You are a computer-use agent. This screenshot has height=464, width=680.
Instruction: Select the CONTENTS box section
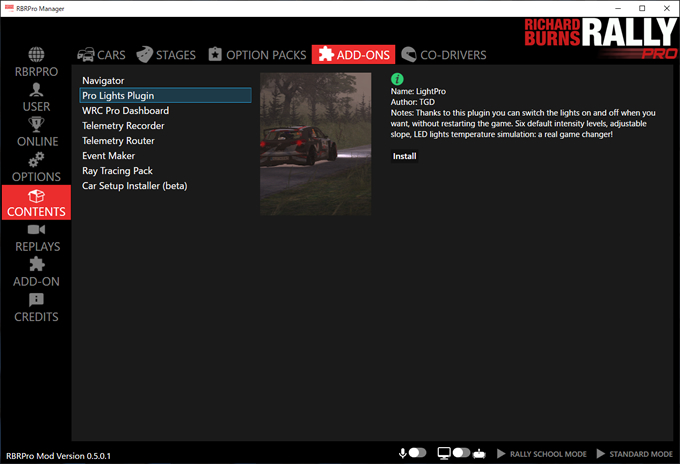tap(36, 203)
